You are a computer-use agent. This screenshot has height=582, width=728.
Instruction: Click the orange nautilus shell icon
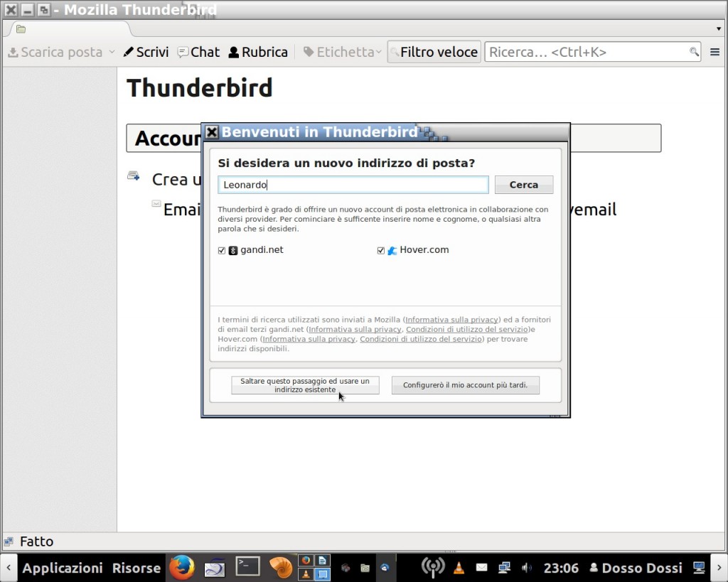(x=281, y=567)
